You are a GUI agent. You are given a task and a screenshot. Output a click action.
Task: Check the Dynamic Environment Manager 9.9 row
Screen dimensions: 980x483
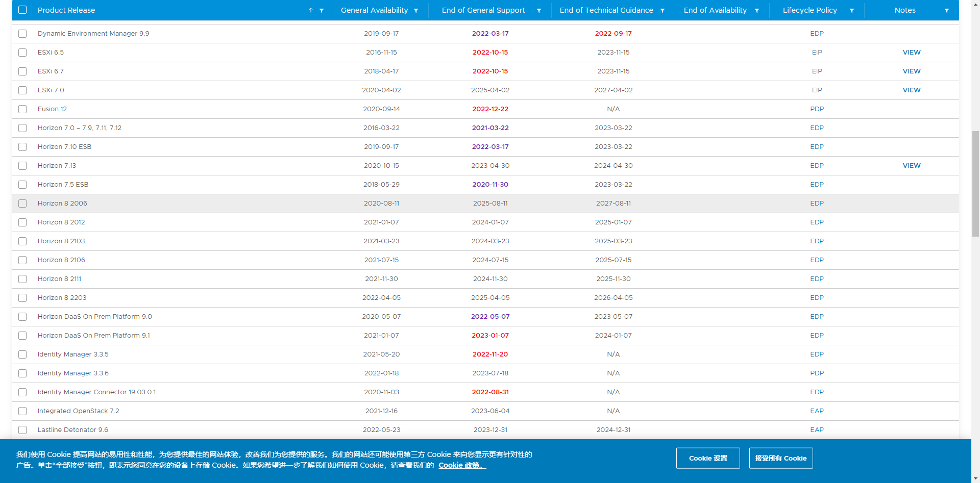(22, 34)
